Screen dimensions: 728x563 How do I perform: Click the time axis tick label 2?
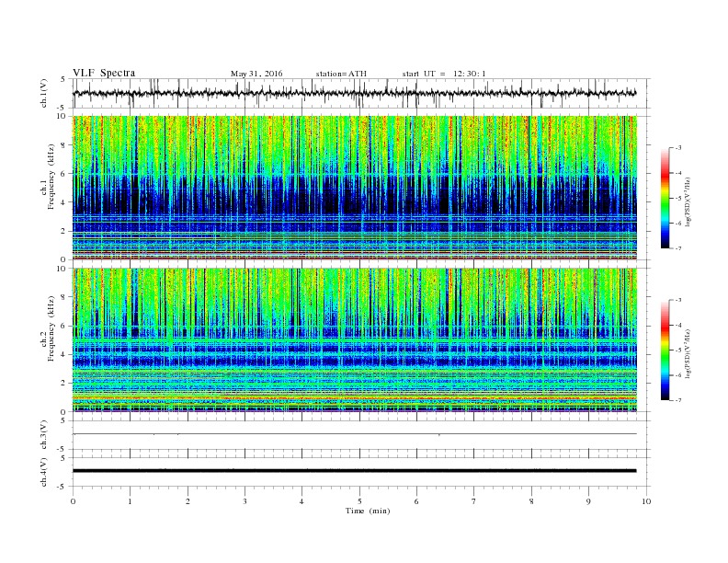pos(188,501)
